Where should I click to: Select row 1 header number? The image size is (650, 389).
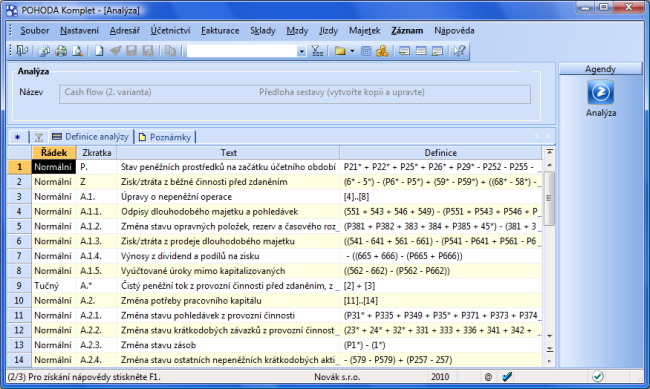(19, 167)
